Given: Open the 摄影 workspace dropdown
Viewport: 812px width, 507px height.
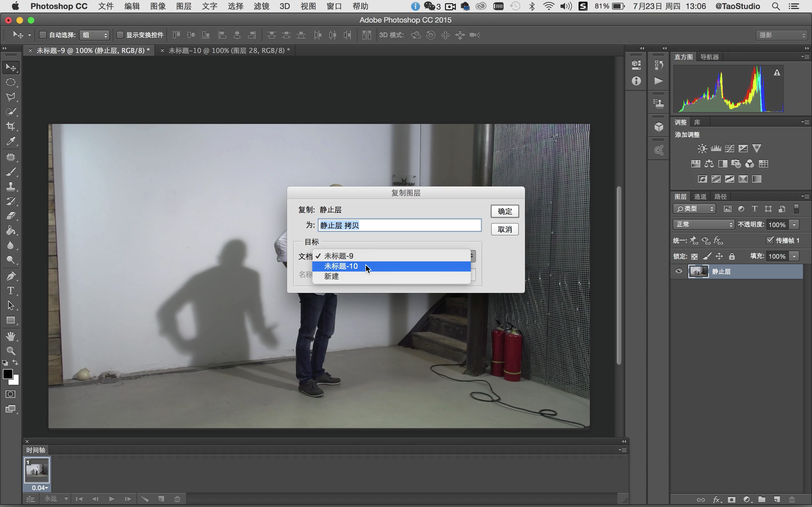Looking at the screenshot, I should [782, 35].
